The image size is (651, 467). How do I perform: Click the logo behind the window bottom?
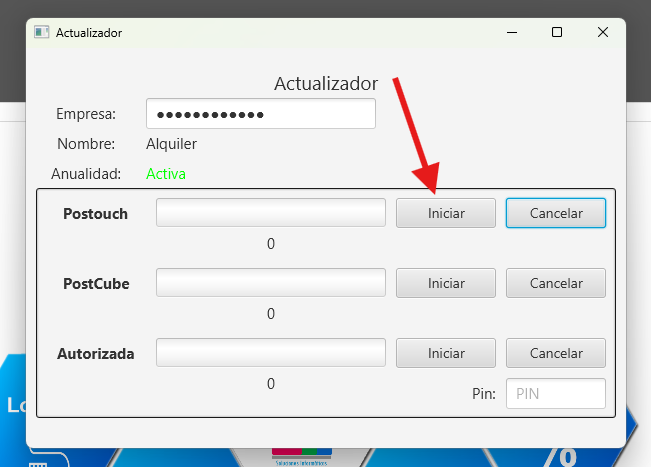click(301, 457)
